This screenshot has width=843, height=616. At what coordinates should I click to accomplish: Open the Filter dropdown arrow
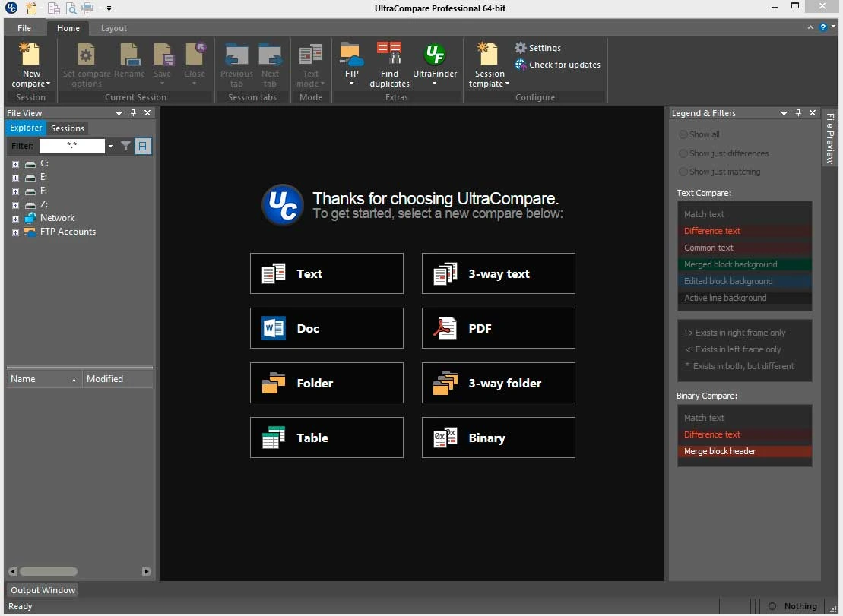pyautogui.click(x=110, y=146)
